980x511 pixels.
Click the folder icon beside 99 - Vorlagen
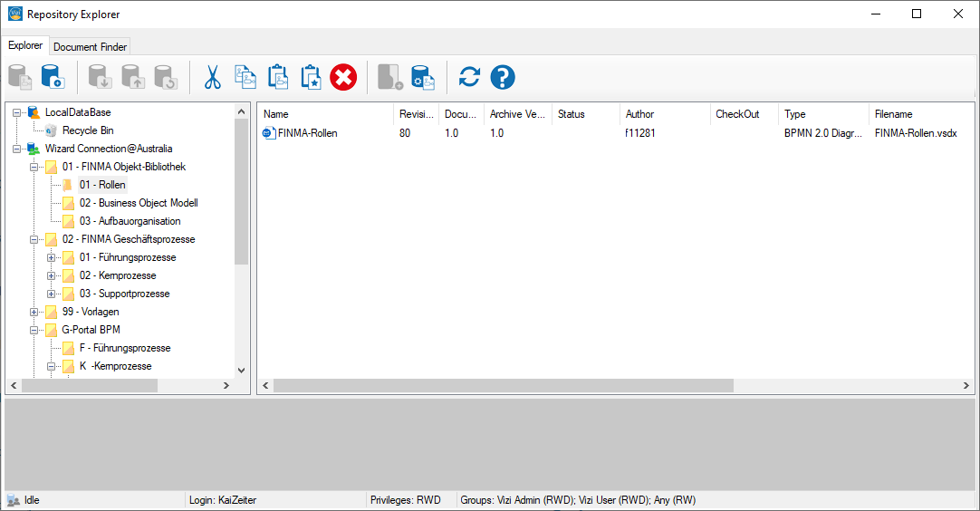tap(52, 312)
